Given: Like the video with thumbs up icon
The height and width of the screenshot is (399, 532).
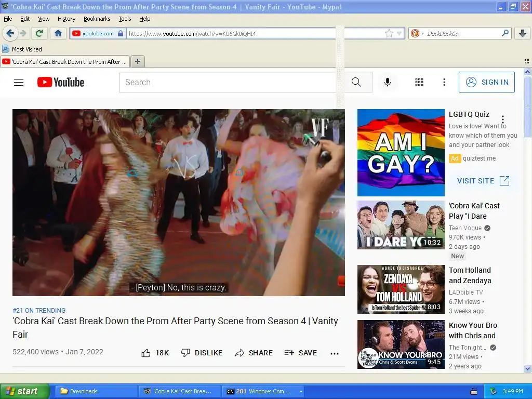Looking at the screenshot, I should [146, 353].
